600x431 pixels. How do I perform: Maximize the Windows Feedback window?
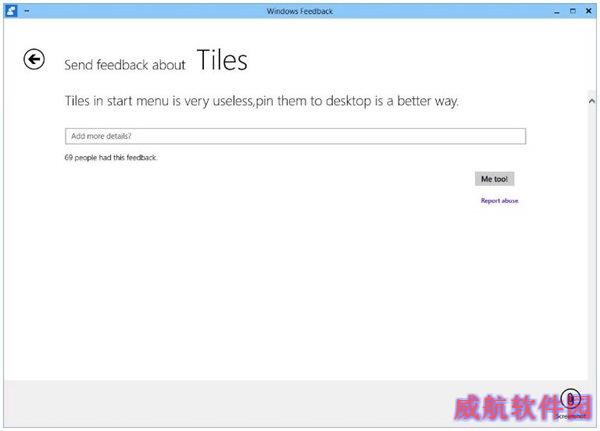click(x=573, y=11)
